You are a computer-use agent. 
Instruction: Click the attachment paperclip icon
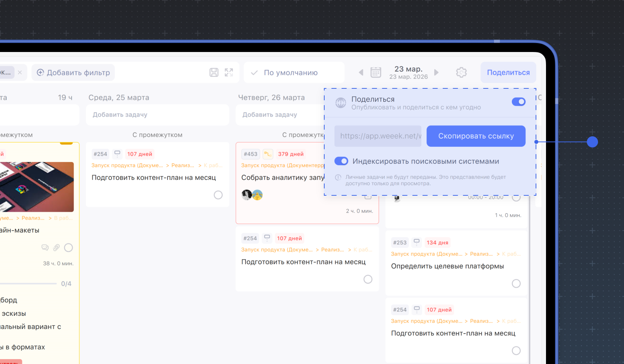click(56, 248)
